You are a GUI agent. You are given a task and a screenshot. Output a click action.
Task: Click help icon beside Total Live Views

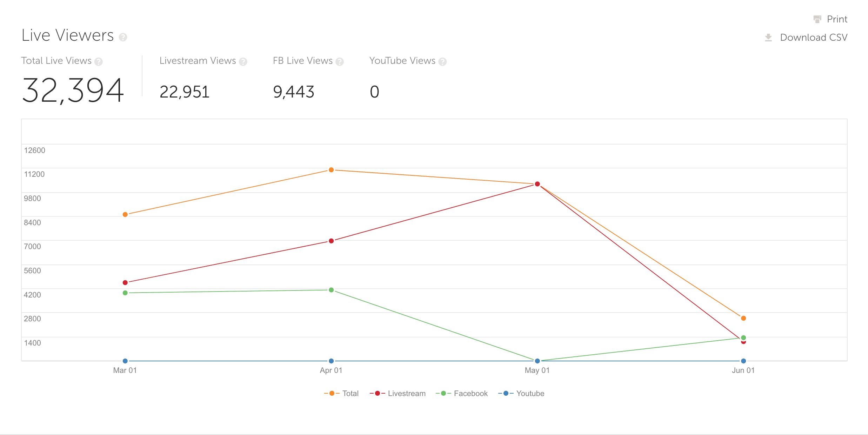coord(99,62)
